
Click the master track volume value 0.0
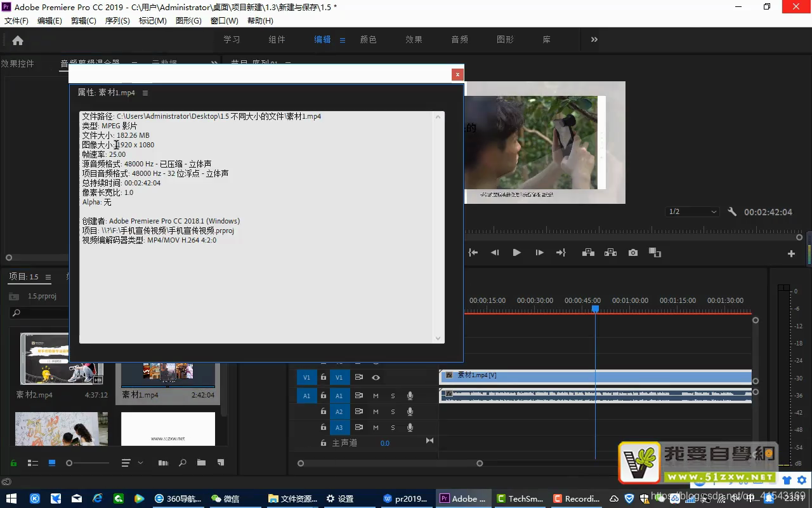pos(384,443)
